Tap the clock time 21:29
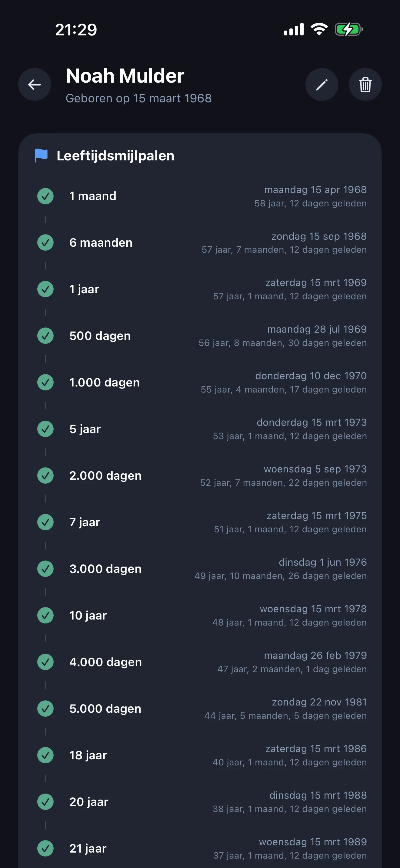The image size is (400, 868). 76,30
